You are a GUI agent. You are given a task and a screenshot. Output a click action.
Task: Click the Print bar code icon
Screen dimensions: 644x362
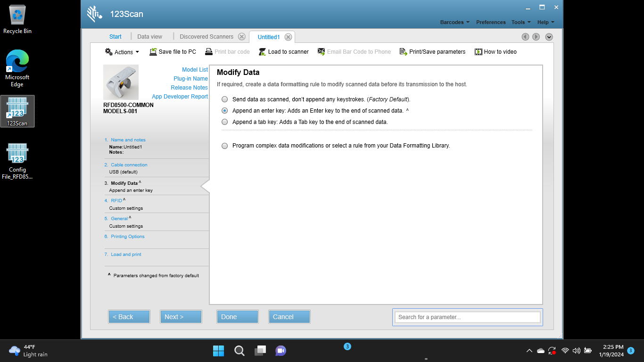pos(209,52)
